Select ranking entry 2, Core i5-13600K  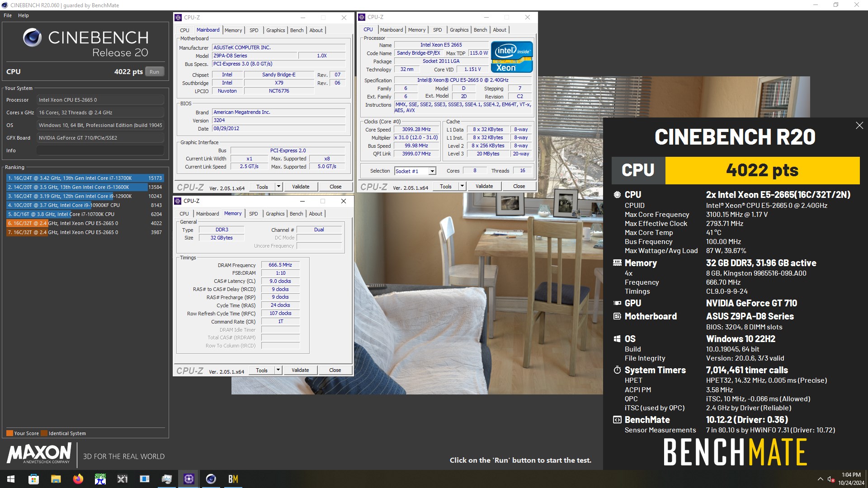click(85, 187)
